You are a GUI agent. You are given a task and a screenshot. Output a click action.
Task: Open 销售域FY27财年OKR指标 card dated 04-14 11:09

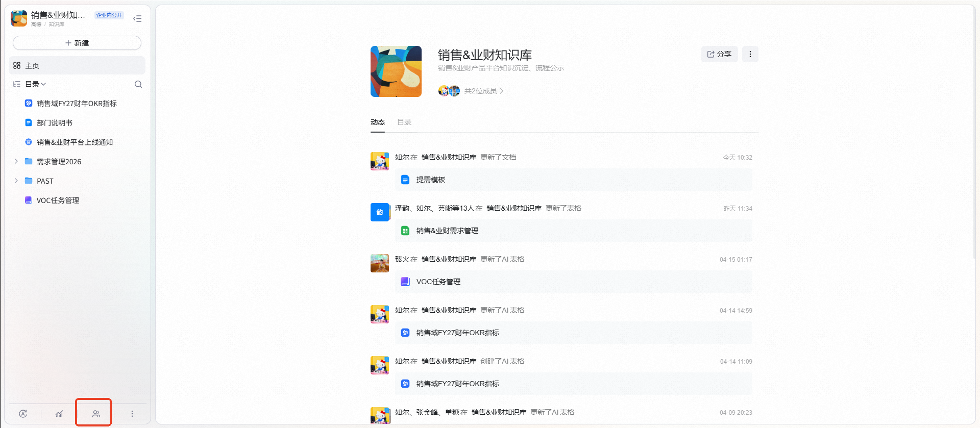[573, 384]
